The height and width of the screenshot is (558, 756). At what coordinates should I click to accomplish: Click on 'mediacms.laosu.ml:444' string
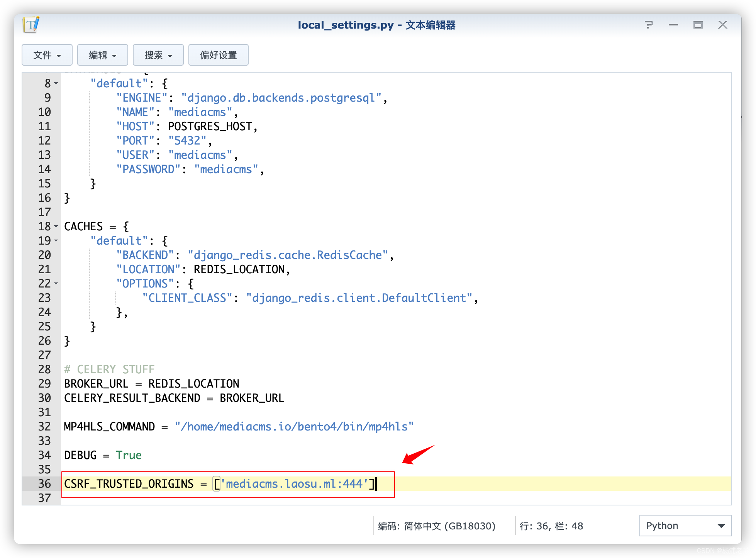click(x=294, y=484)
